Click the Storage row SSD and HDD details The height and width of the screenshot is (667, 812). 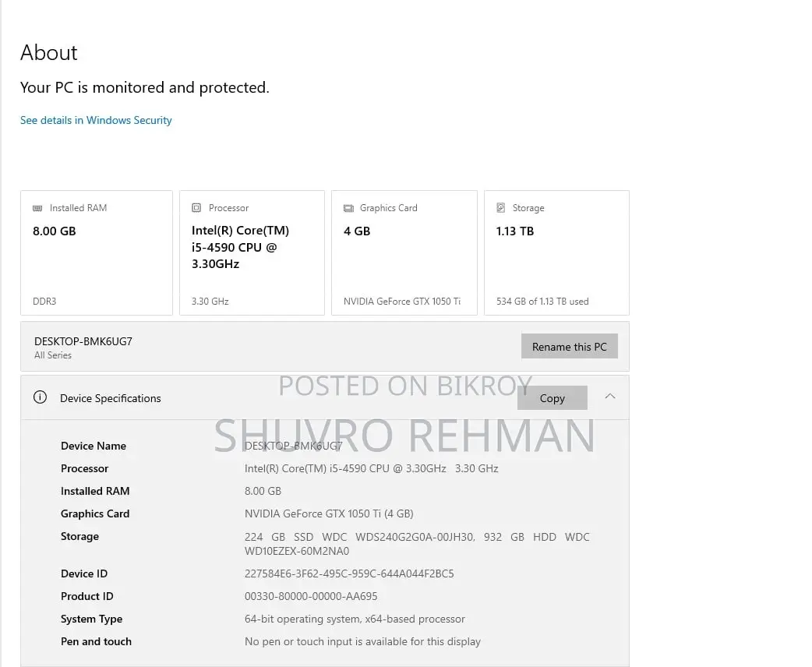(417, 544)
